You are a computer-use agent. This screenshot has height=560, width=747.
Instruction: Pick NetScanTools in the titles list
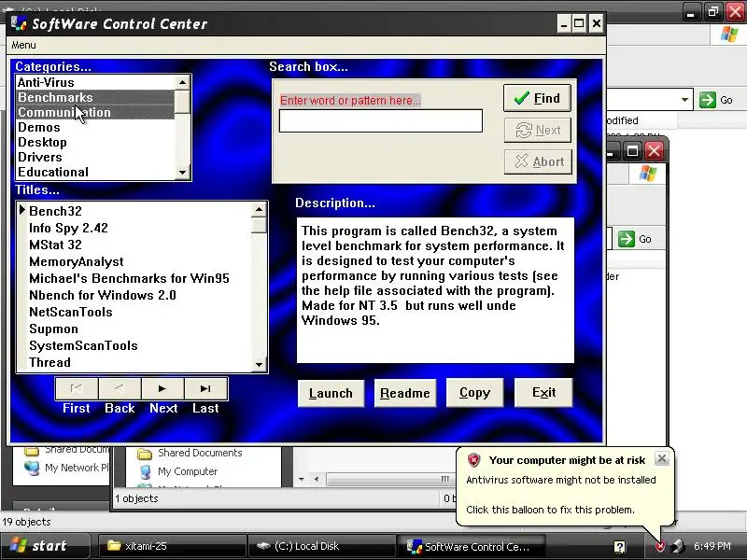pos(139,312)
